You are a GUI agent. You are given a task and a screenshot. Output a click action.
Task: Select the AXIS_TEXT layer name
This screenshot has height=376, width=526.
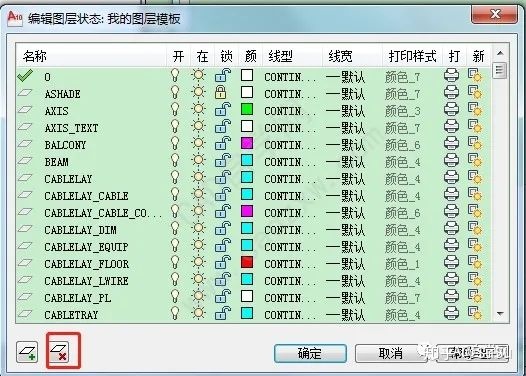tap(71, 128)
